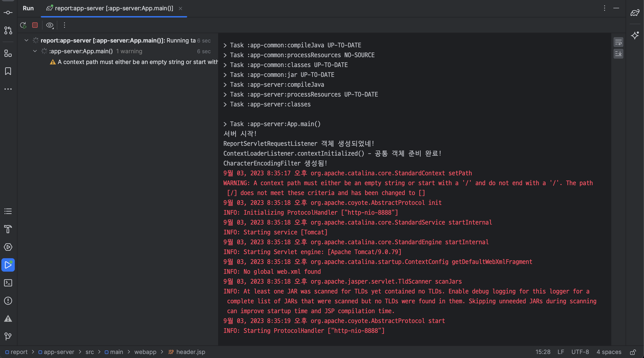The height and width of the screenshot is (358, 644).
Task: Open the Terminal tool window
Action: (x=8, y=283)
